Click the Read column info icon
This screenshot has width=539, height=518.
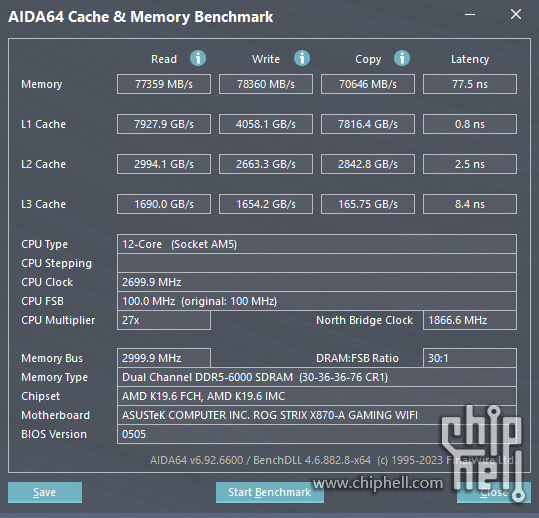[198, 58]
